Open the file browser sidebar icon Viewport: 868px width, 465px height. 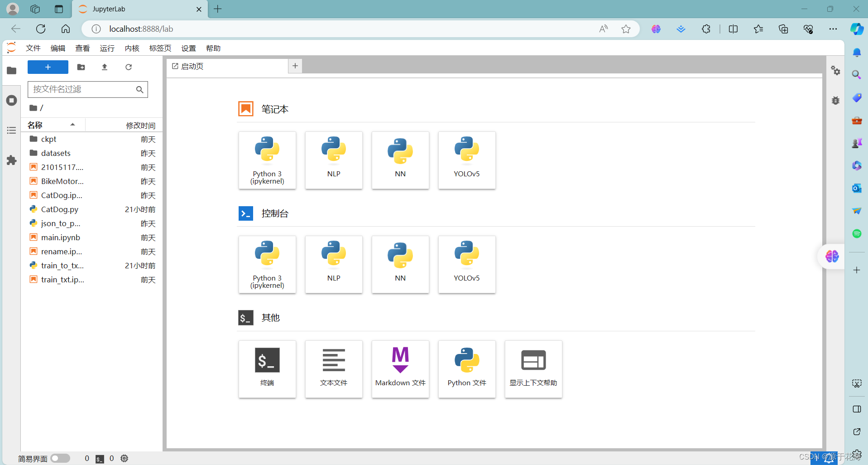(x=12, y=70)
